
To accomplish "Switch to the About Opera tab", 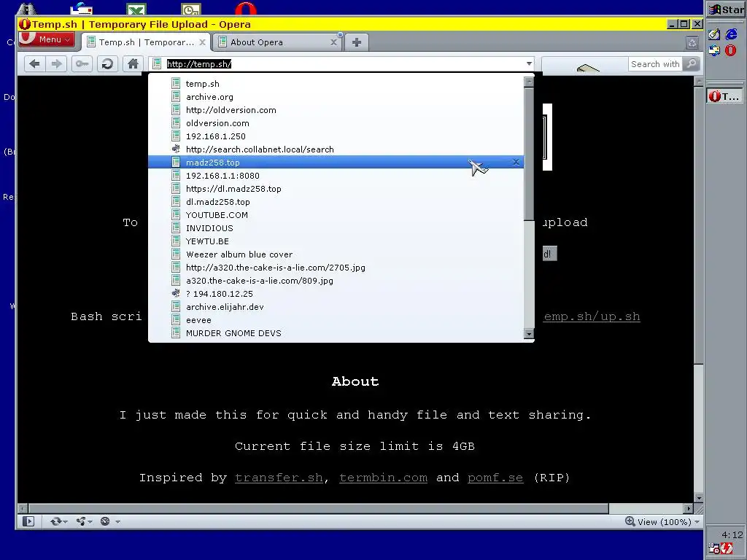I will [x=277, y=42].
